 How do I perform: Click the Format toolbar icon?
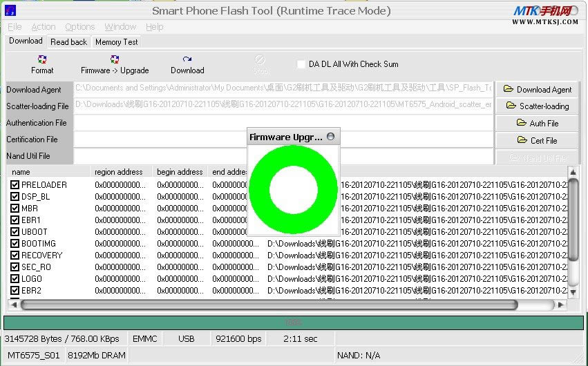pos(42,60)
